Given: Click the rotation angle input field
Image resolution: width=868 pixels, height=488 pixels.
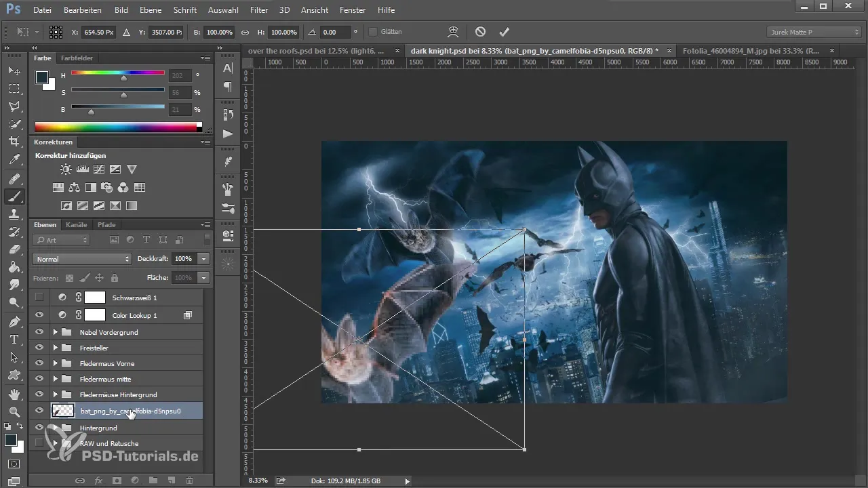Looking at the screenshot, I should (x=335, y=32).
